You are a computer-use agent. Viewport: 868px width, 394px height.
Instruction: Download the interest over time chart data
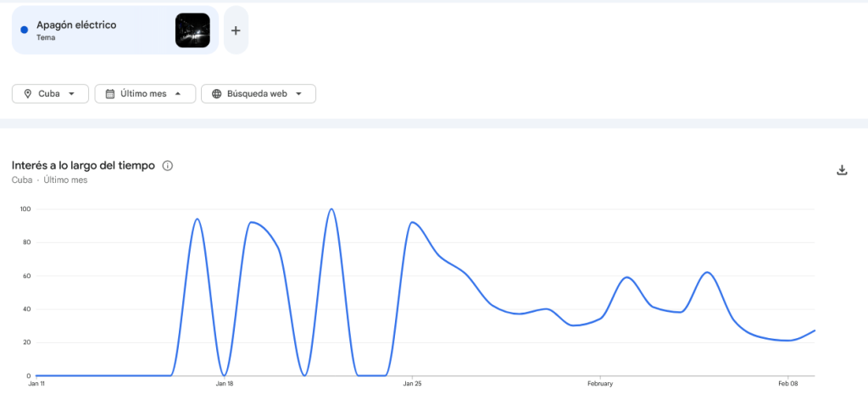pyautogui.click(x=842, y=169)
